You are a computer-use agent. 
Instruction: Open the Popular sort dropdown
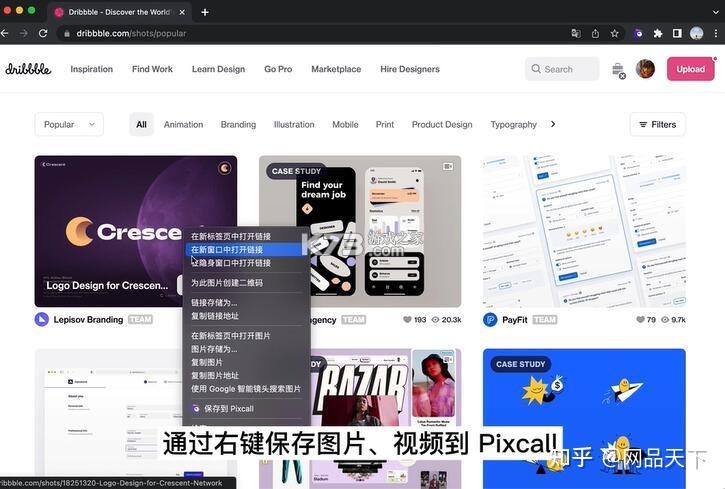tap(69, 124)
